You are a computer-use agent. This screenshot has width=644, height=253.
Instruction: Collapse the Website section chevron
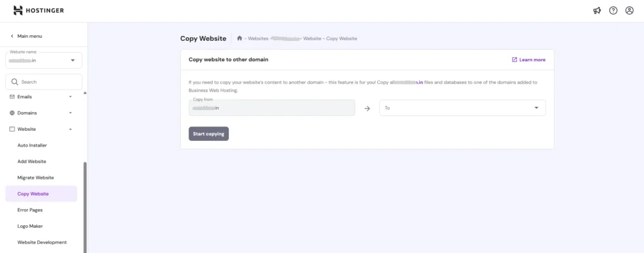point(70,129)
